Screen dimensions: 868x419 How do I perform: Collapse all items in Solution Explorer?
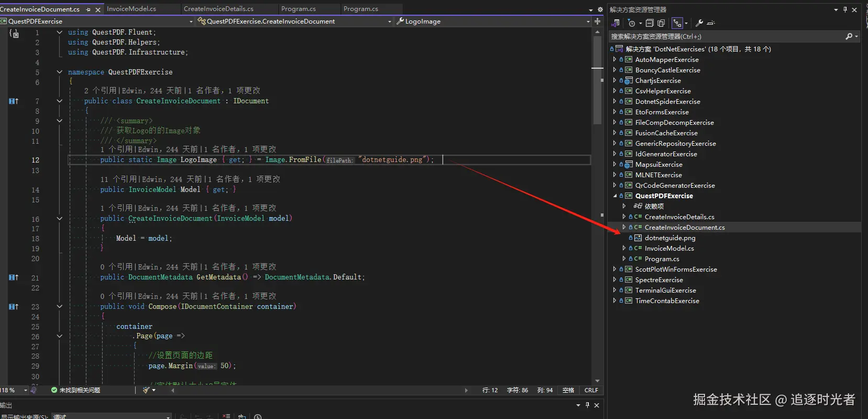pos(650,23)
